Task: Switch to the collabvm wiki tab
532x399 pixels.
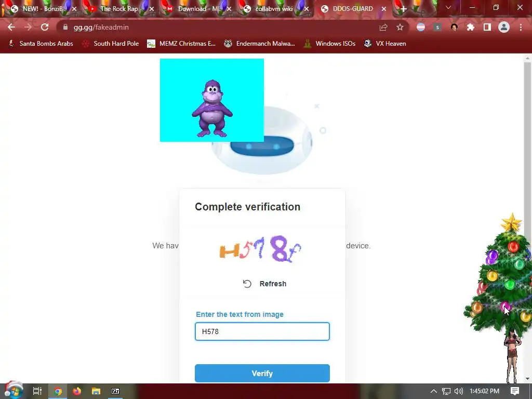Action: tap(274, 9)
